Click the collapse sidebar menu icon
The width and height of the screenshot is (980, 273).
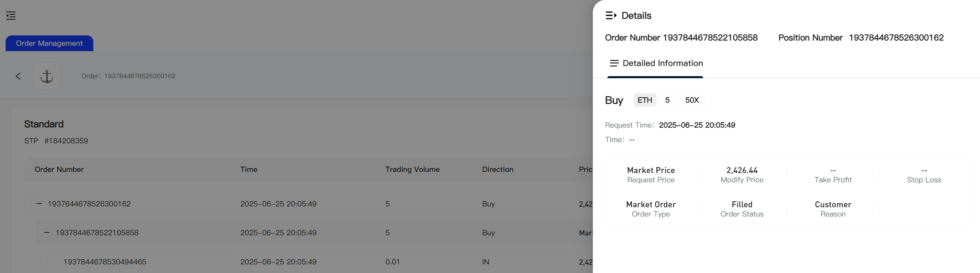11,15
